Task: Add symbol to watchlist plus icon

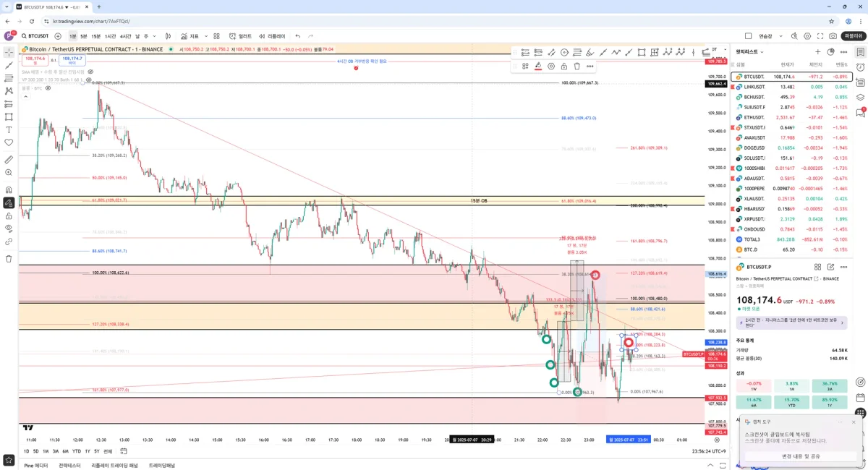Action: tap(818, 52)
